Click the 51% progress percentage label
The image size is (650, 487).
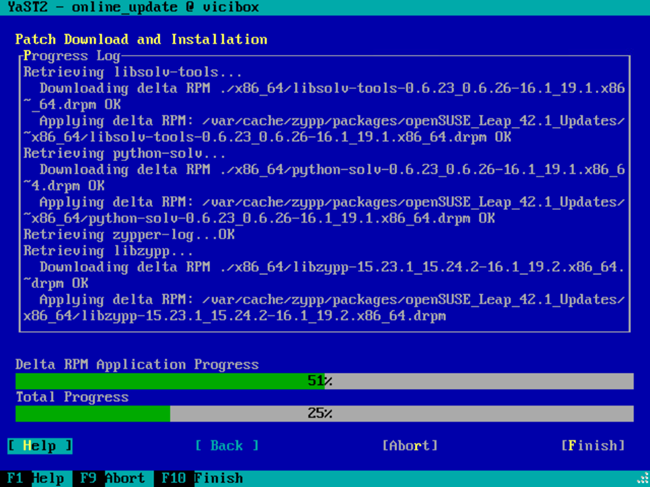coord(320,381)
